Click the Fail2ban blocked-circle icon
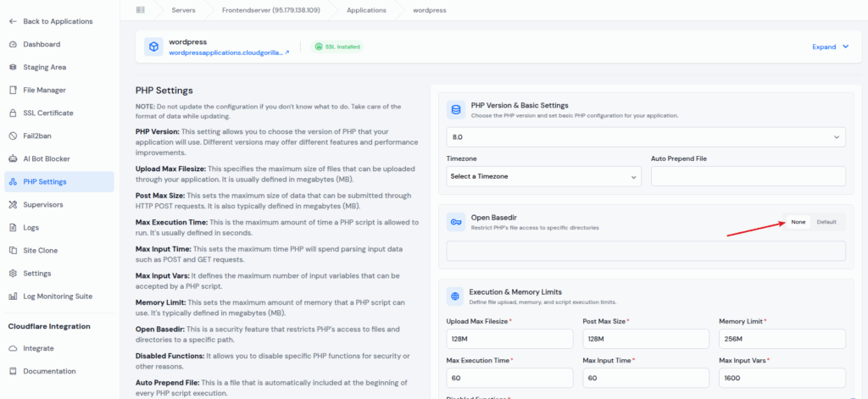The width and height of the screenshot is (868, 399). click(14, 136)
